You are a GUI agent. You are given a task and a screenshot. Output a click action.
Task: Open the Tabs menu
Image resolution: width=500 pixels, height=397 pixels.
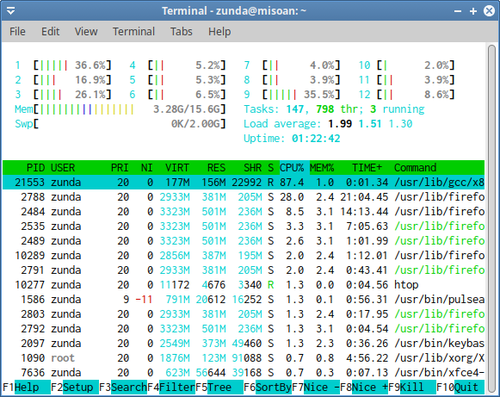click(181, 32)
